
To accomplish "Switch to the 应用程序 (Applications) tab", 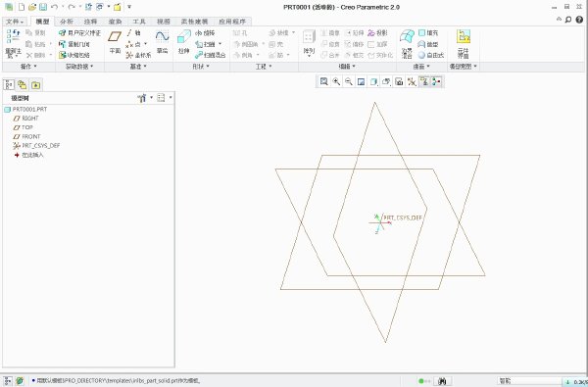I will (232, 22).
